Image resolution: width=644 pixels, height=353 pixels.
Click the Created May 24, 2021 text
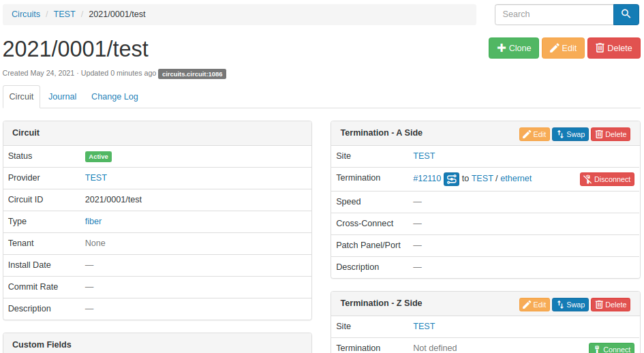click(x=39, y=73)
